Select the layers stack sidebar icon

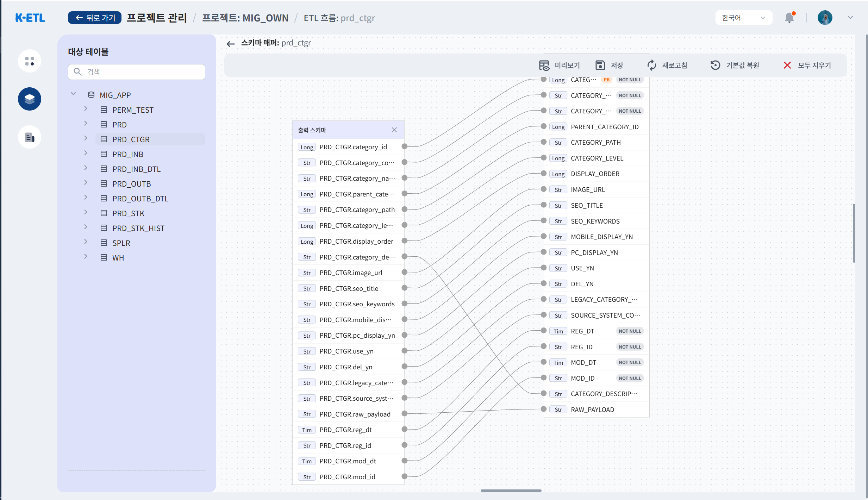(x=30, y=99)
